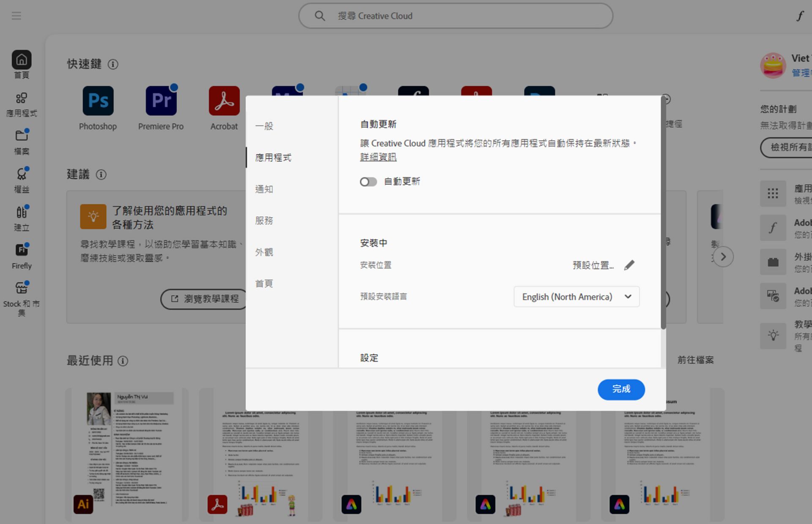Open the Stock 和市集 sidebar icon
The height and width of the screenshot is (524, 812).
22,288
